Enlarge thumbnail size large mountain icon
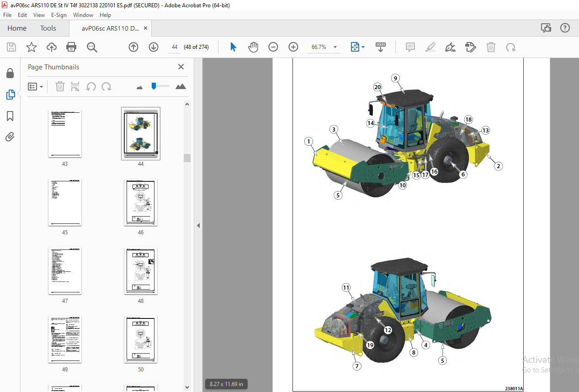This screenshot has width=579, height=392. tap(181, 86)
